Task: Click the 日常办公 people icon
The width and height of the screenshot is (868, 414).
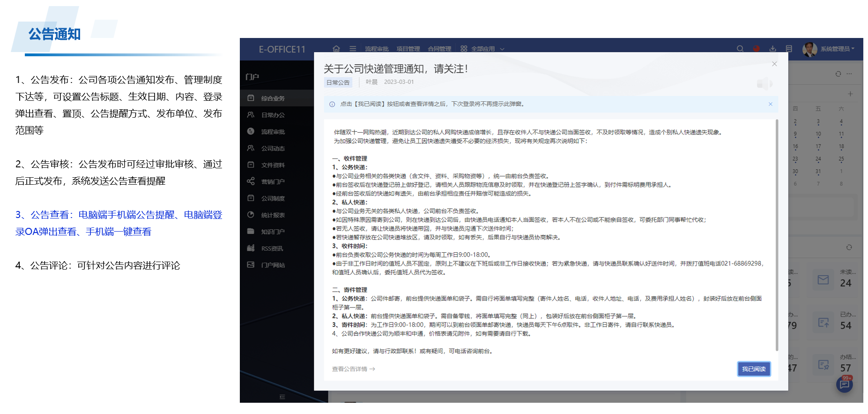Action: pyautogui.click(x=251, y=114)
